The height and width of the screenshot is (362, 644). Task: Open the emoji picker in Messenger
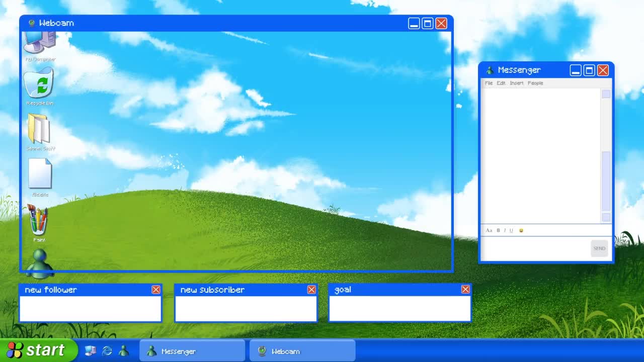point(521,231)
